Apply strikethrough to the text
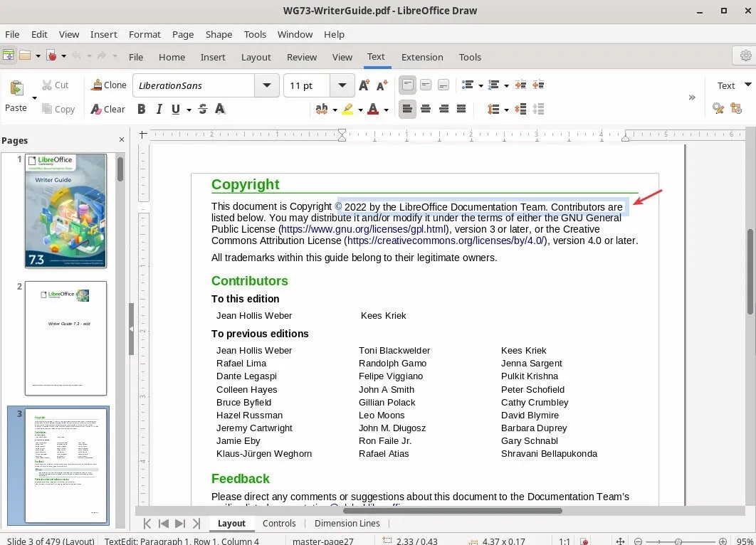This screenshot has width=756, height=545. point(202,109)
